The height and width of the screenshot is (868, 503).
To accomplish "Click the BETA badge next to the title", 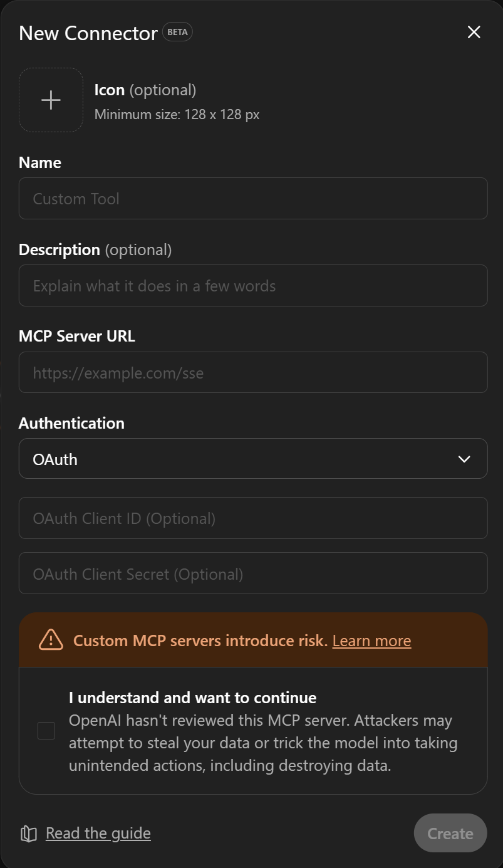I will pyautogui.click(x=177, y=32).
